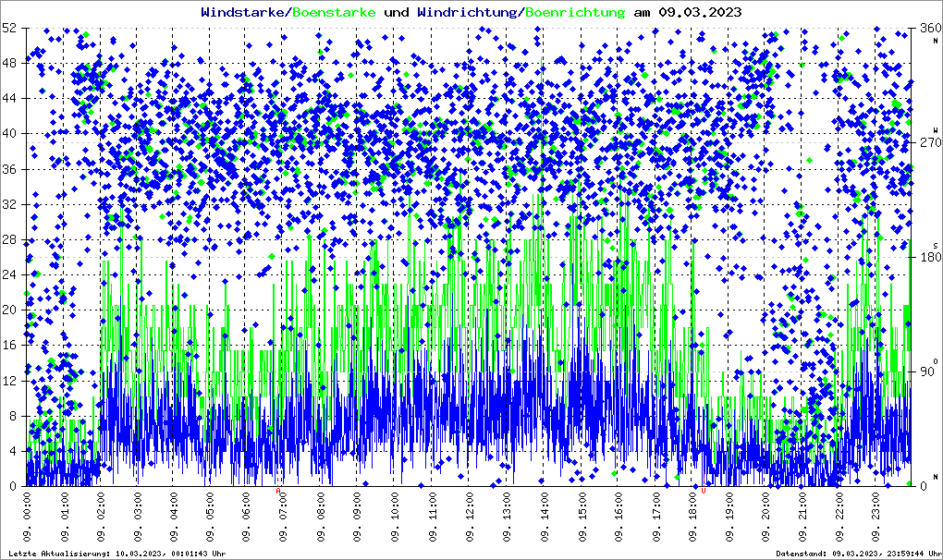Viewport: 943px width, 560px height.
Task: Click the time label "09. 09:00"
Action: click(x=359, y=517)
